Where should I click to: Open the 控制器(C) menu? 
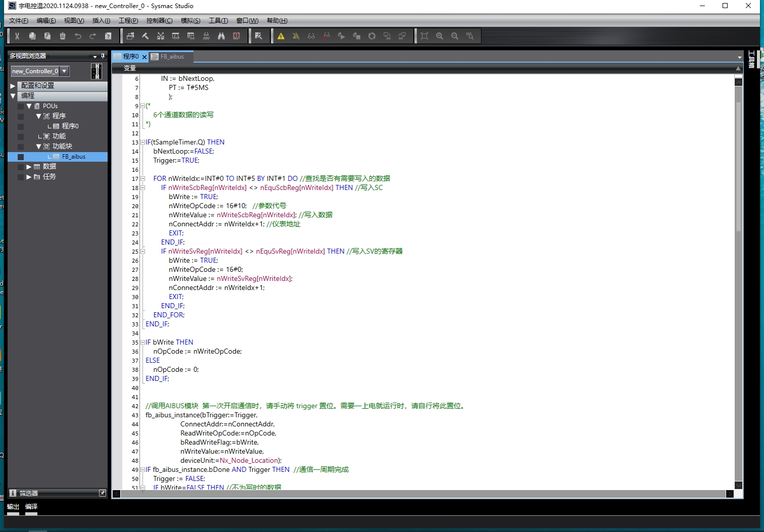click(159, 21)
